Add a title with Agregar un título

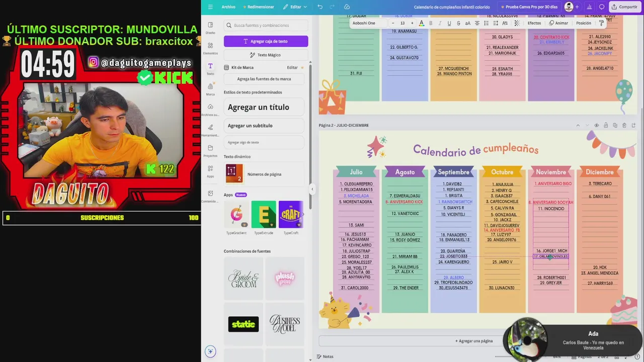point(264,107)
